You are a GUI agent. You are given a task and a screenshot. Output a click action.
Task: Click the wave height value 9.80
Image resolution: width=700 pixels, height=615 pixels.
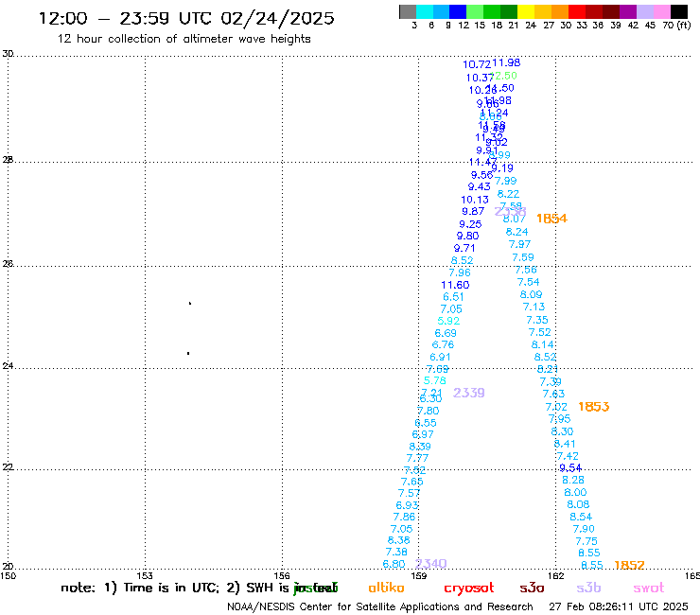(x=467, y=237)
